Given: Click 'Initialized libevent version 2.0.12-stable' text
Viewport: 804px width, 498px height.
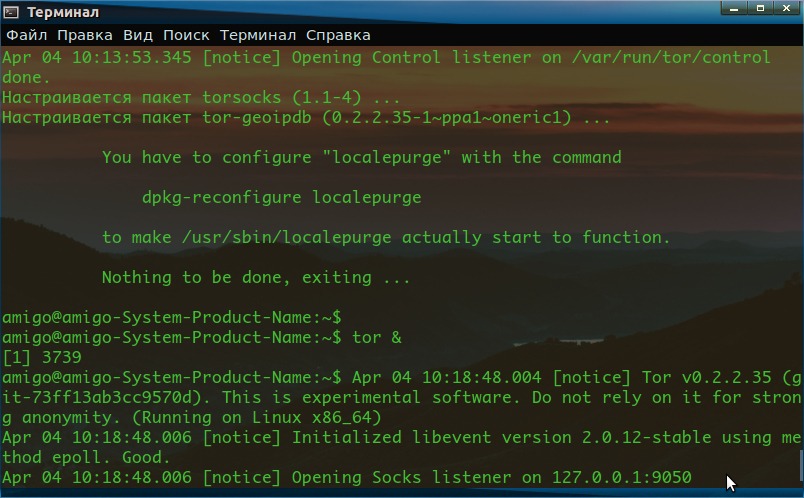Looking at the screenshot, I should tap(501, 437).
